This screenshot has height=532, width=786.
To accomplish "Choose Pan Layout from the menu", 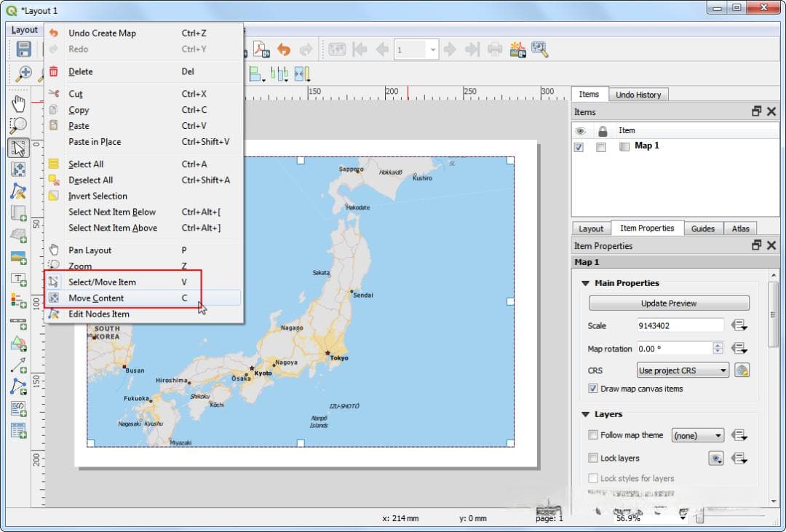I will (143, 250).
